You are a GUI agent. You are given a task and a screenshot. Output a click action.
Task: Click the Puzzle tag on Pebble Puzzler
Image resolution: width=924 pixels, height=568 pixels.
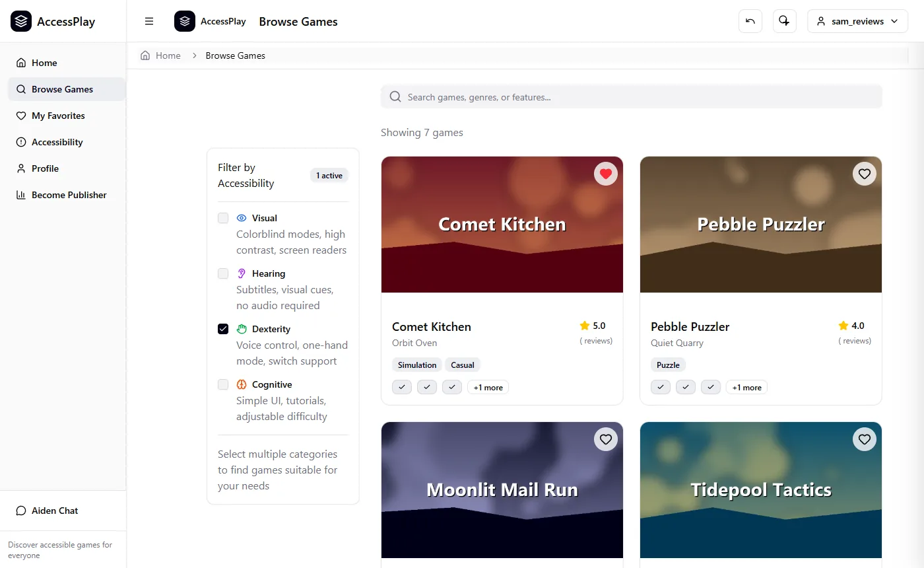[669, 365]
